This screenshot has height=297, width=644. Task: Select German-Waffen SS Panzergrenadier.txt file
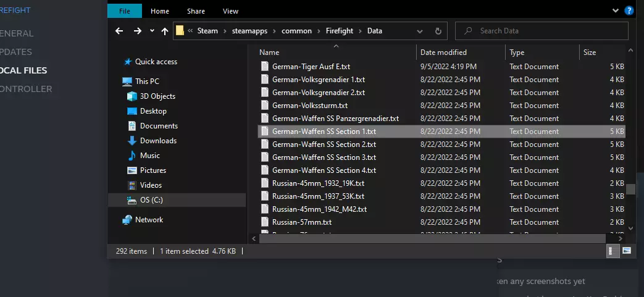tap(335, 119)
